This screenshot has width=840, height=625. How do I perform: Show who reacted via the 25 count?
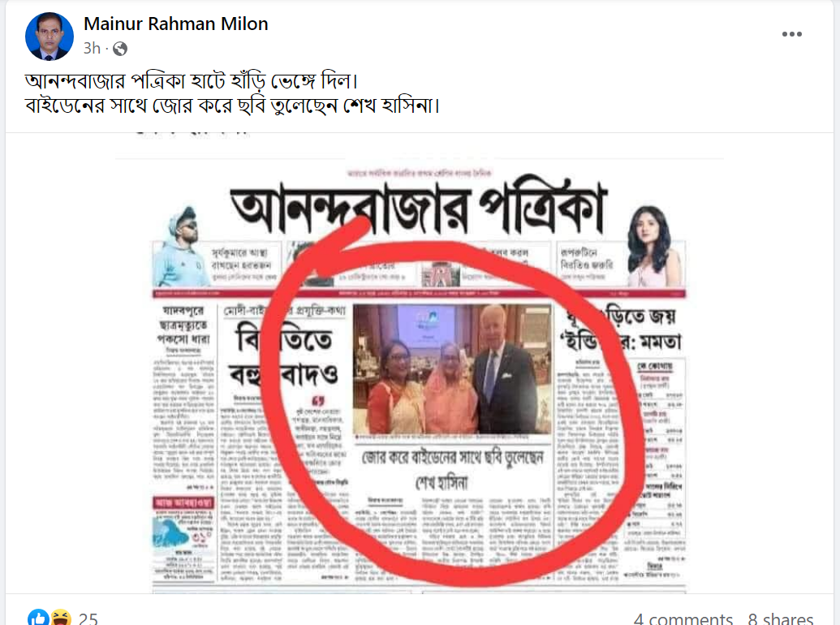pyautogui.click(x=88, y=619)
